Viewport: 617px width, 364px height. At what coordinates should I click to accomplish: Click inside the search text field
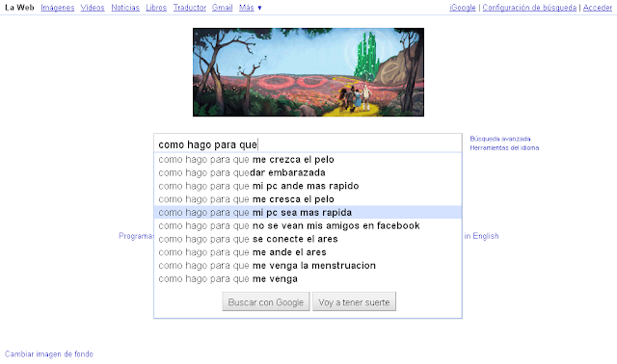[308, 143]
